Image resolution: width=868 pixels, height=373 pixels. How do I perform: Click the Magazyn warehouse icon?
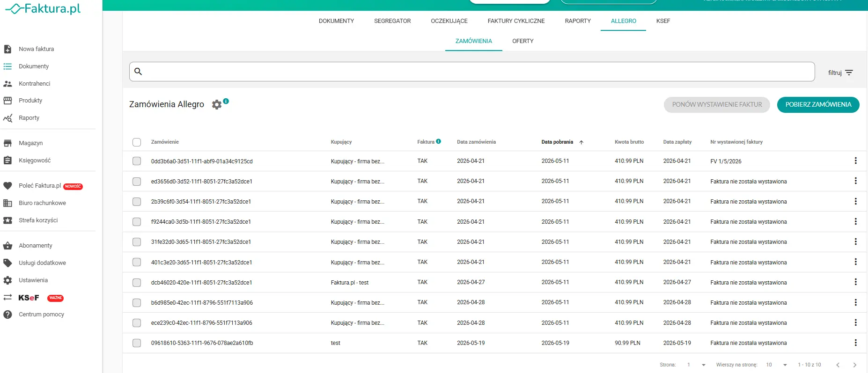[7, 143]
